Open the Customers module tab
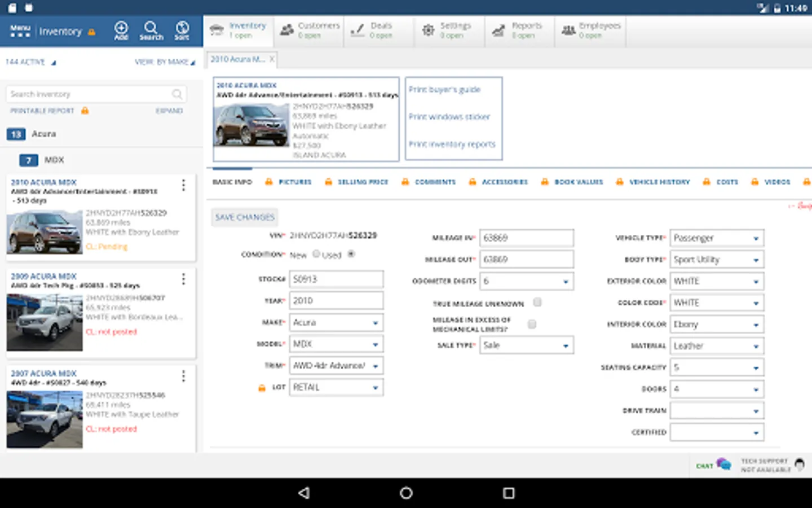812x508 pixels. click(310, 30)
